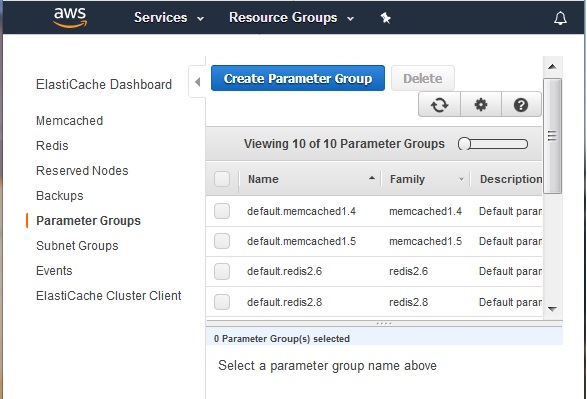
Task: Click Create Parameter Group button
Action: click(298, 78)
